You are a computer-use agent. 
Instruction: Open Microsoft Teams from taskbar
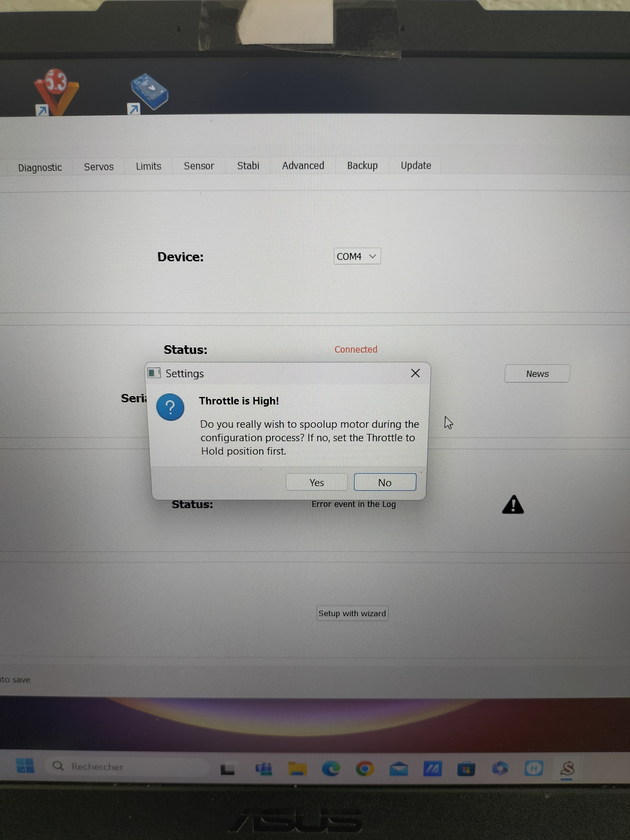pyautogui.click(x=264, y=769)
